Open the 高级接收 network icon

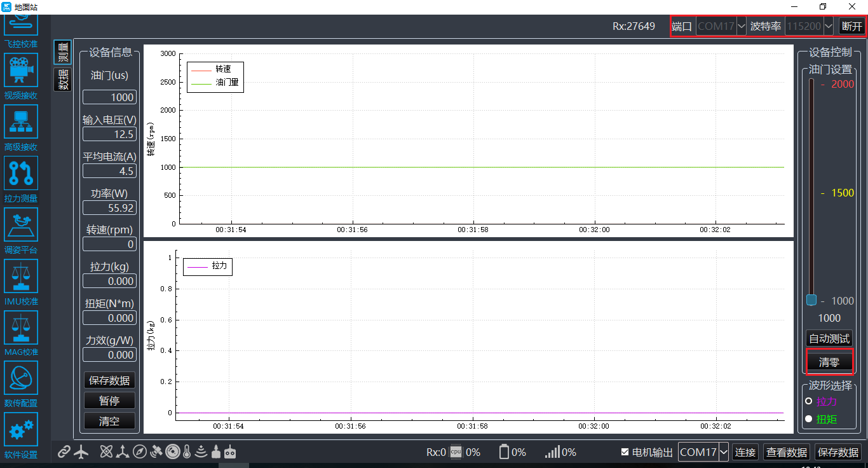click(21, 121)
